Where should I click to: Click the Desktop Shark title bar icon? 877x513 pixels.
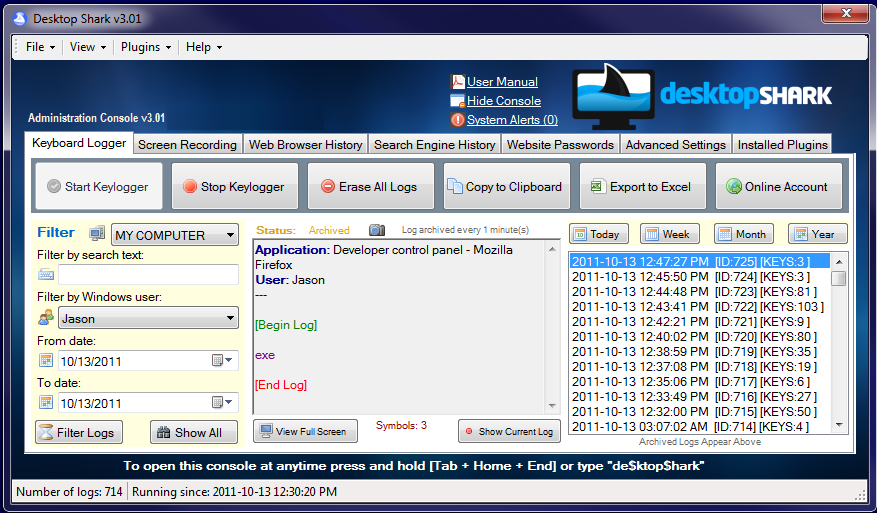tap(20, 19)
